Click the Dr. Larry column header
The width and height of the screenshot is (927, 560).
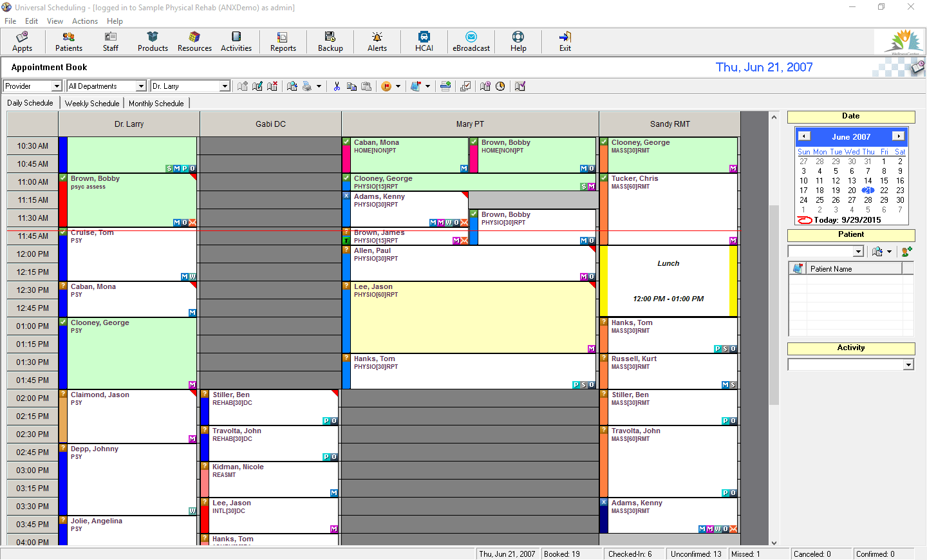pyautogui.click(x=129, y=124)
